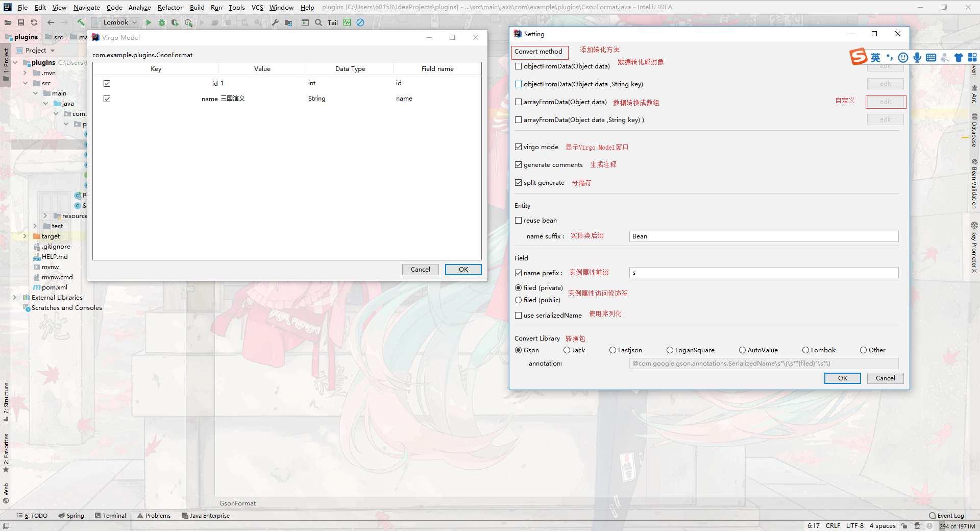Expand the .mvn folder node

coord(25,73)
